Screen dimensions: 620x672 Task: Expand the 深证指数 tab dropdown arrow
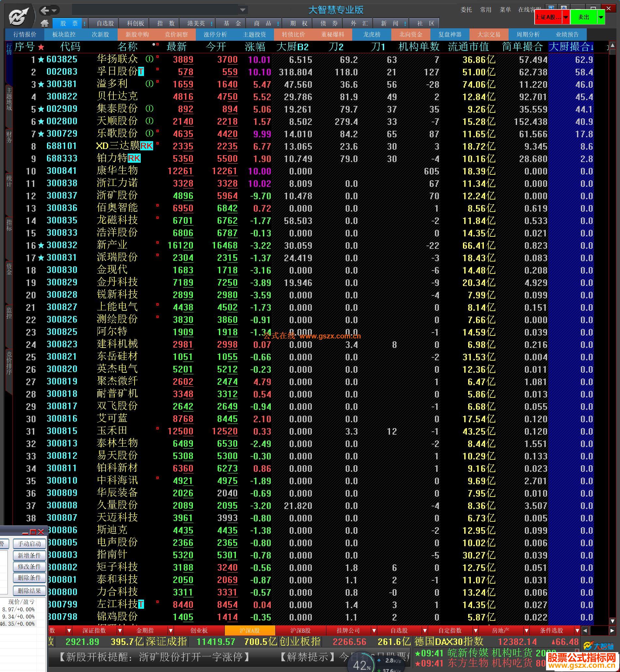(120, 631)
